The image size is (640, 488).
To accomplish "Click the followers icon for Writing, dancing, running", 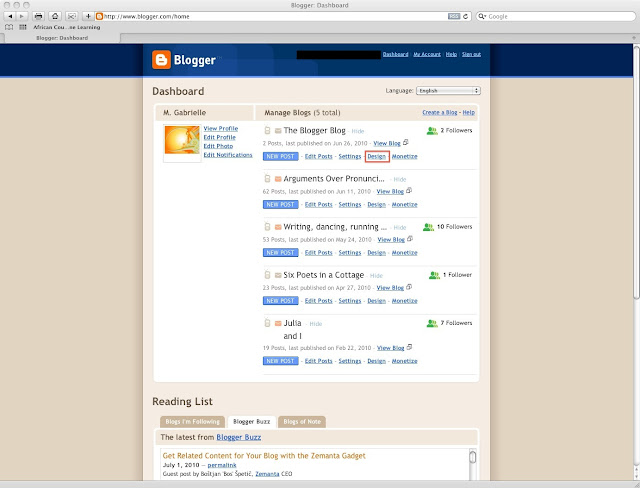I will click(x=428, y=227).
